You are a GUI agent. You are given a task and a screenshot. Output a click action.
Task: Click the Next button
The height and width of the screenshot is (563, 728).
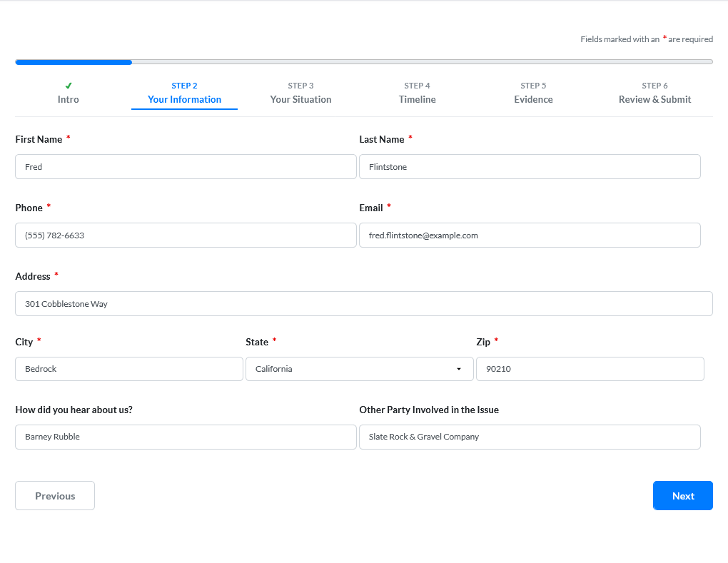[x=682, y=495]
